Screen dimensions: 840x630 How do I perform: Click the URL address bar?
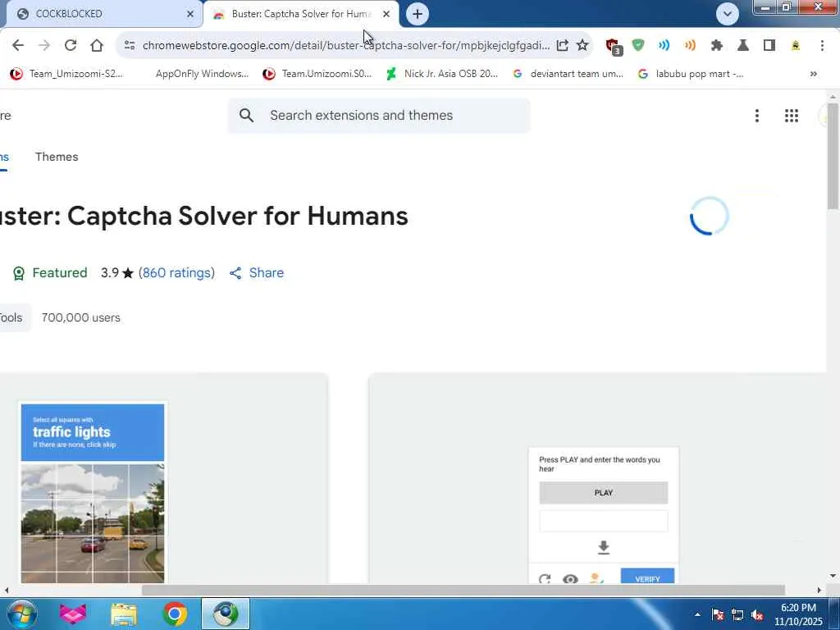click(345, 46)
